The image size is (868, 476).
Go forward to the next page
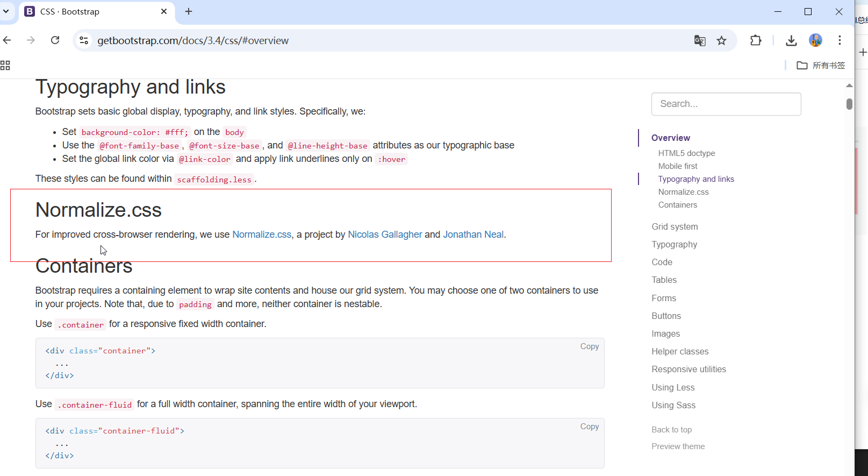tap(31, 40)
